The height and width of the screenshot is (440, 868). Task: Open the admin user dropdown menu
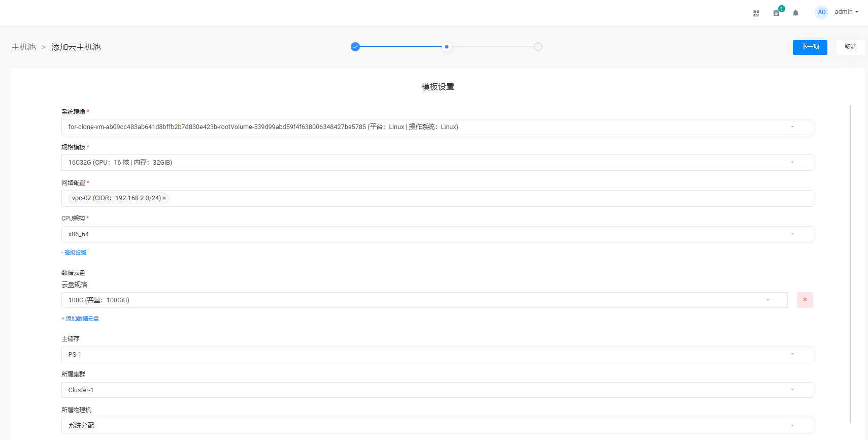click(x=846, y=12)
